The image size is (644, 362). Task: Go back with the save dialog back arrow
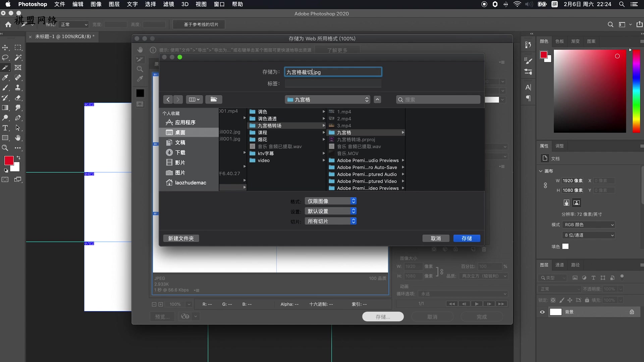[x=168, y=100]
